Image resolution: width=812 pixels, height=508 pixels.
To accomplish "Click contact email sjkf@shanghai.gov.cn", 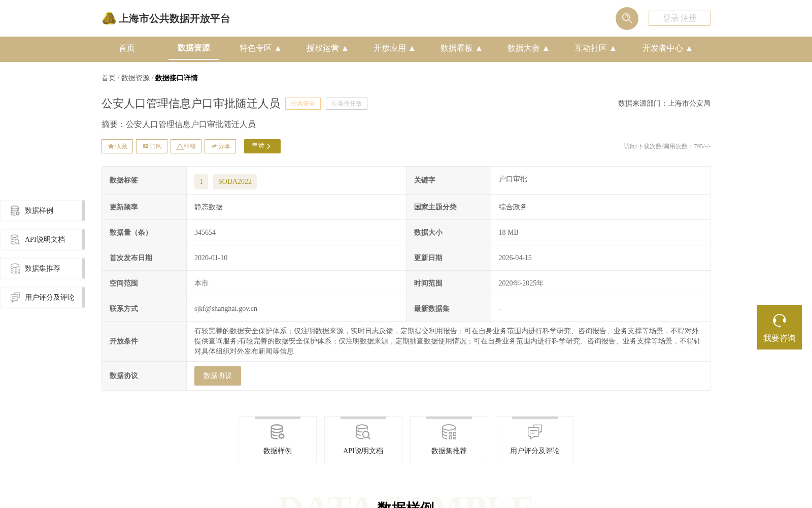I will pyautogui.click(x=226, y=309).
